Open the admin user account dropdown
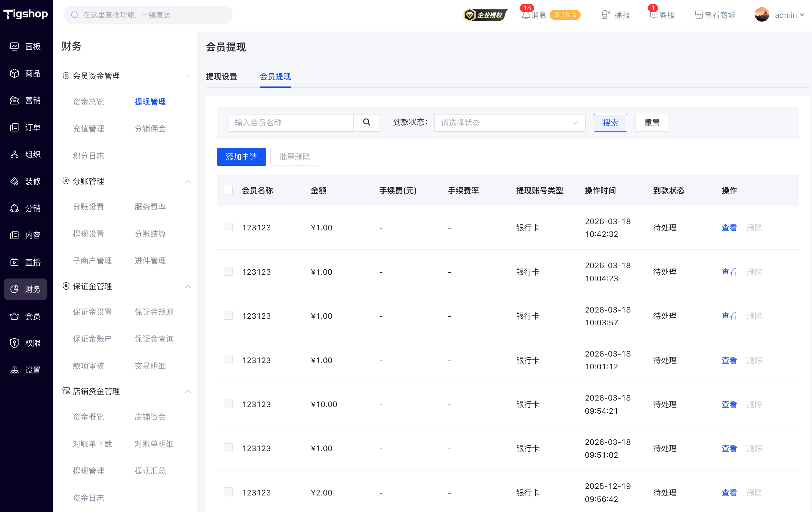 tap(780, 15)
